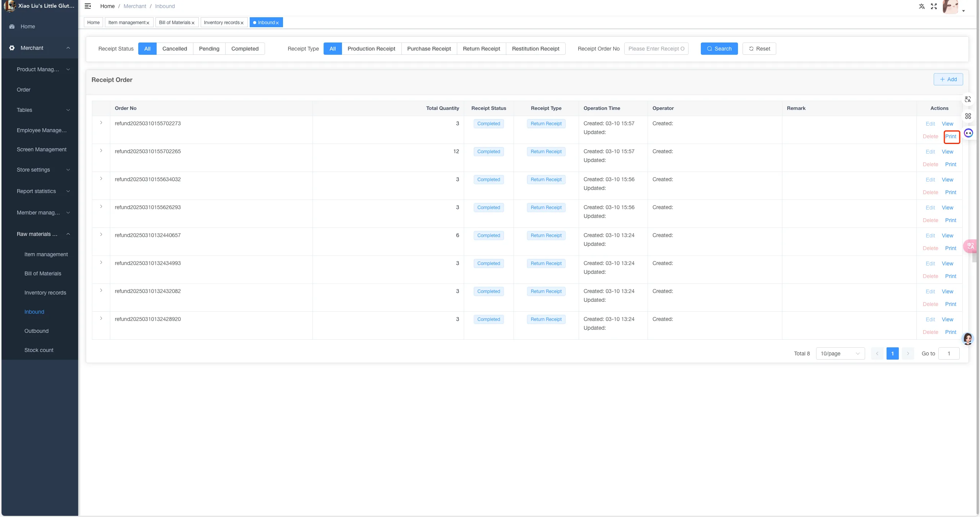This screenshot has width=980, height=517.
Task: Go to next page arrow
Action: point(908,353)
